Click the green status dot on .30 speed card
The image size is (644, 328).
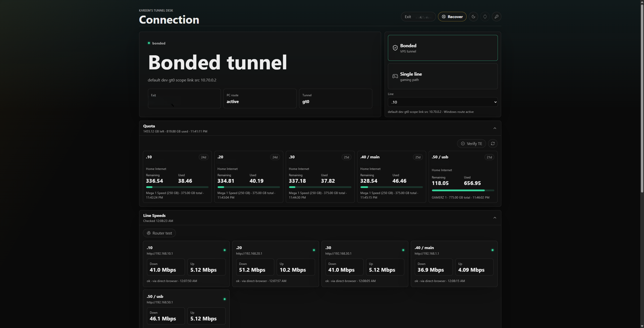click(403, 250)
